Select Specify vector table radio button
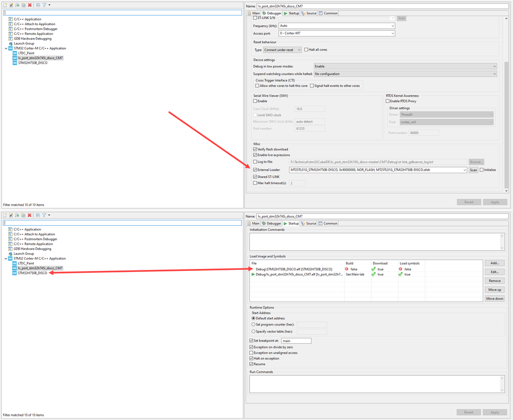The width and height of the screenshot is (513, 420). (253, 332)
